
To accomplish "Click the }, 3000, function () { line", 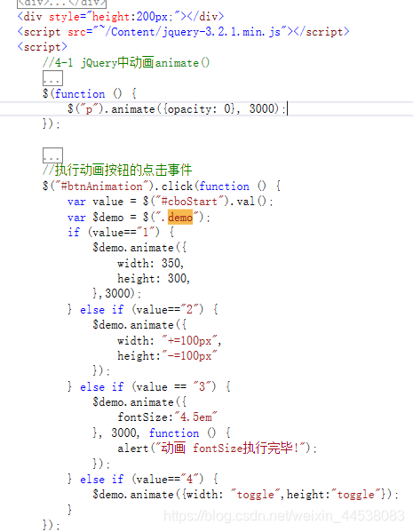I will pos(162,433).
